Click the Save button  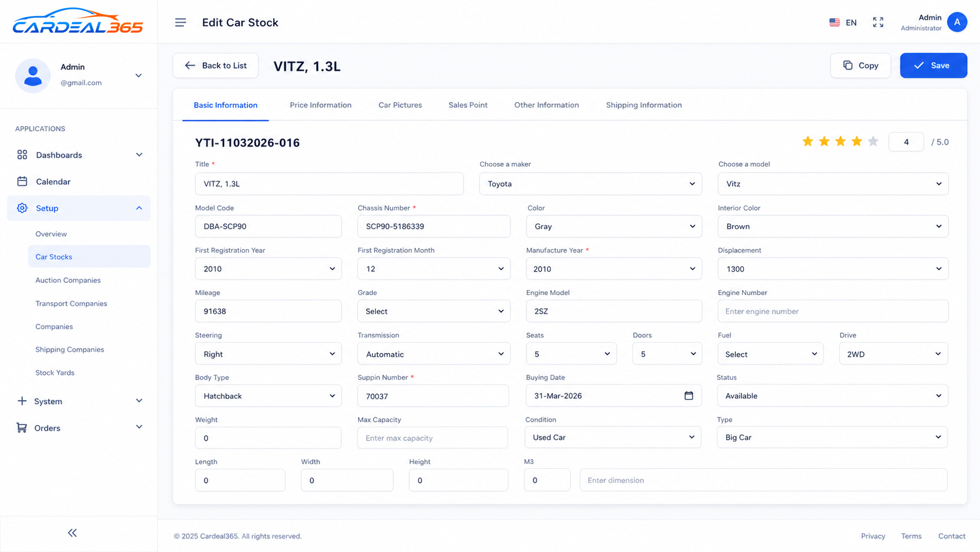(x=933, y=66)
